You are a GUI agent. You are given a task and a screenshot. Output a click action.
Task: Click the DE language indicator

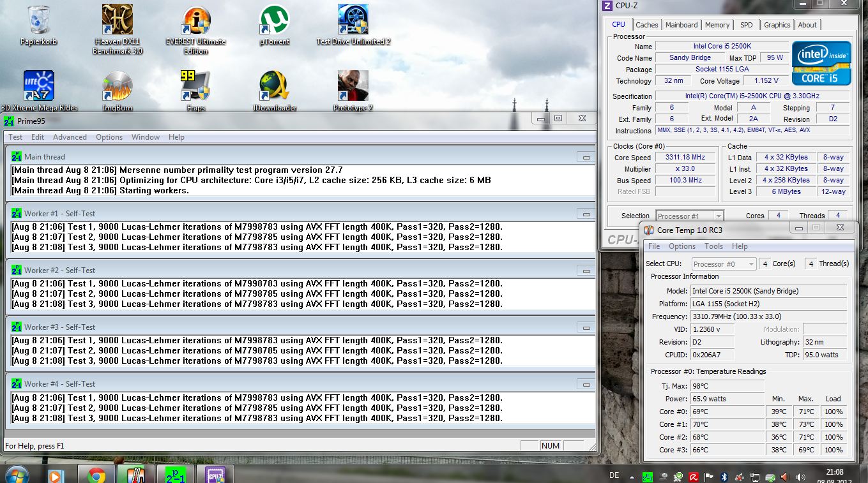coord(614,476)
